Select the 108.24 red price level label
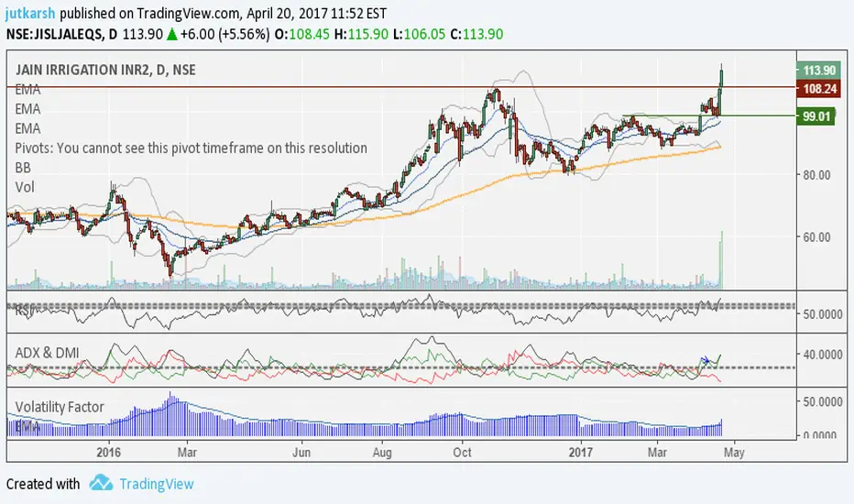 pyautogui.click(x=819, y=88)
